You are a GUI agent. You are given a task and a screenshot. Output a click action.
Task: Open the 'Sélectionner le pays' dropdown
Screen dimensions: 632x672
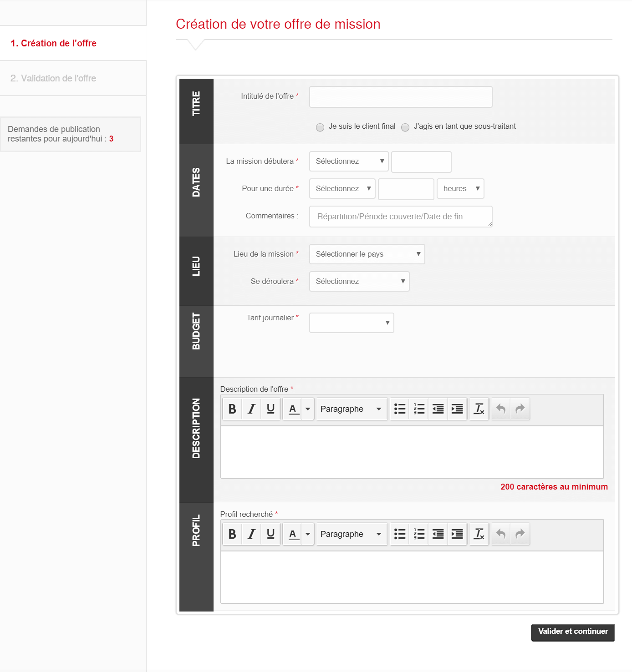(x=367, y=254)
